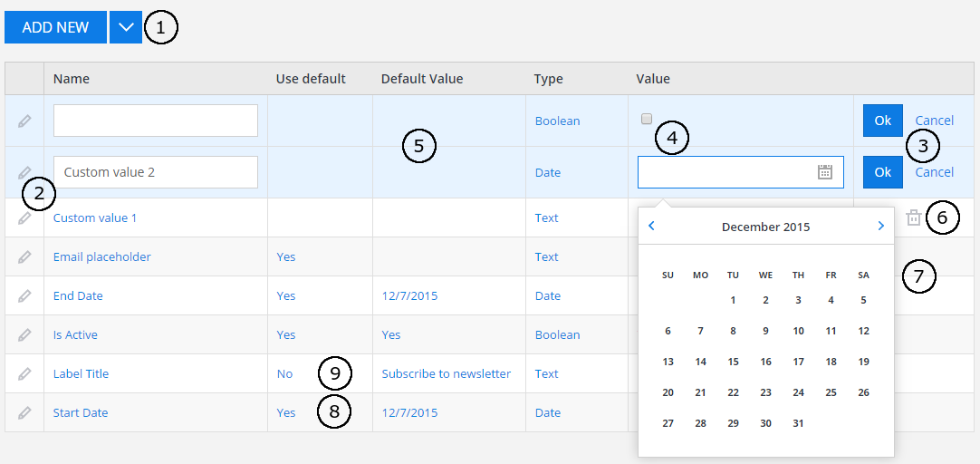Screen dimensions: 980x464
Task: Click the Use default column header
Action: pos(311,79)
